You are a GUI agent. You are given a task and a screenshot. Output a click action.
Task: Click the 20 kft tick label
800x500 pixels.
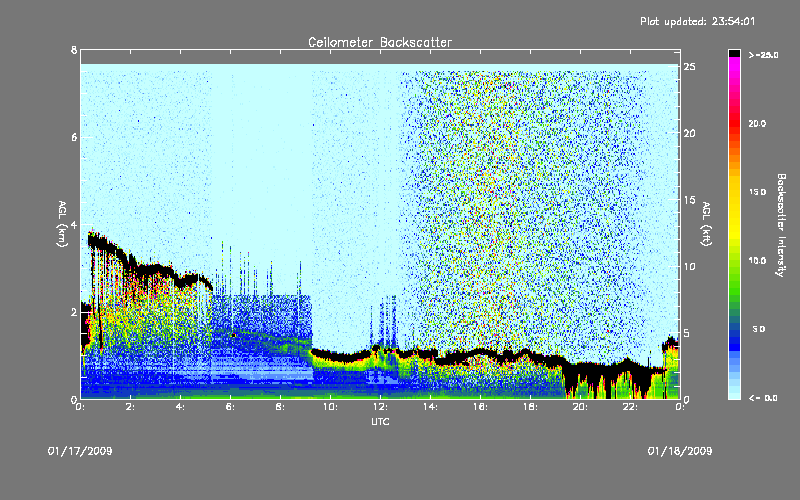690,133
